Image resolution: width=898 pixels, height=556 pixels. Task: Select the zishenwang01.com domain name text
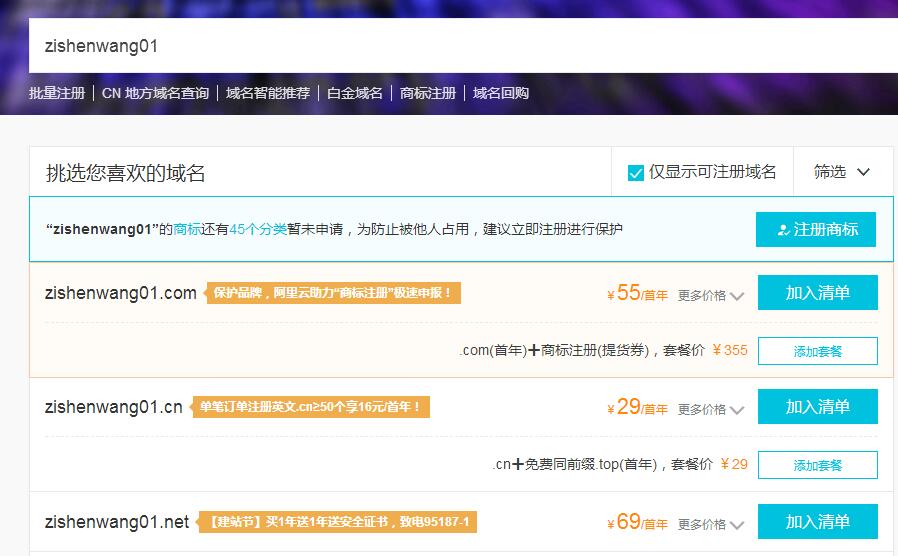coord(121,293)
